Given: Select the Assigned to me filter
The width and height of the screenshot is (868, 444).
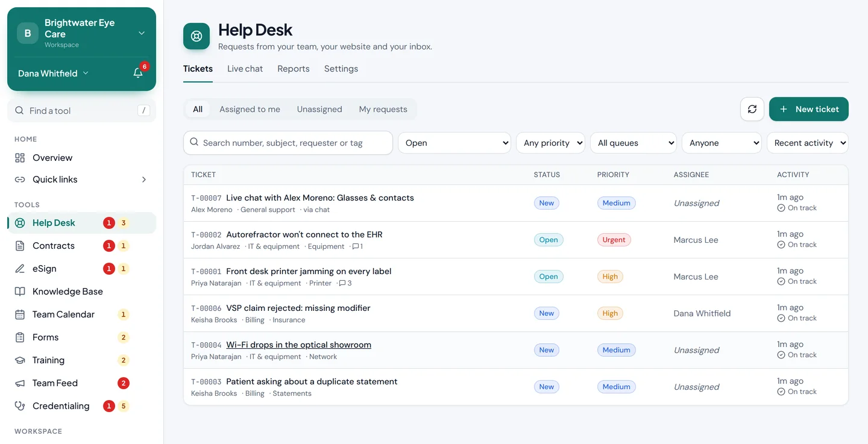Looking at the screenshot, I should [250, 109].
